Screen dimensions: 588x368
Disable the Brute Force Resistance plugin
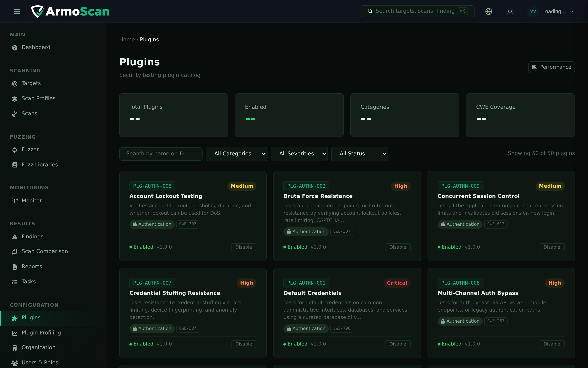pos(398,247)
